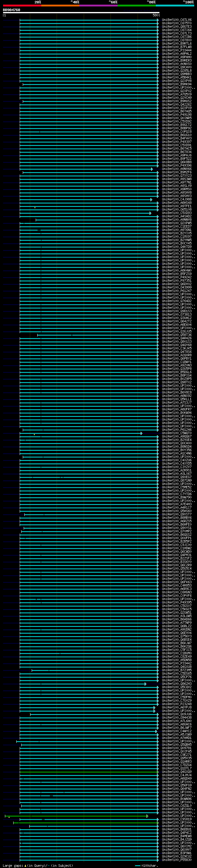
Task: Select the UniRef100_A9PHL2 hit
Action: pyautogui.click(x=176, y=54)
